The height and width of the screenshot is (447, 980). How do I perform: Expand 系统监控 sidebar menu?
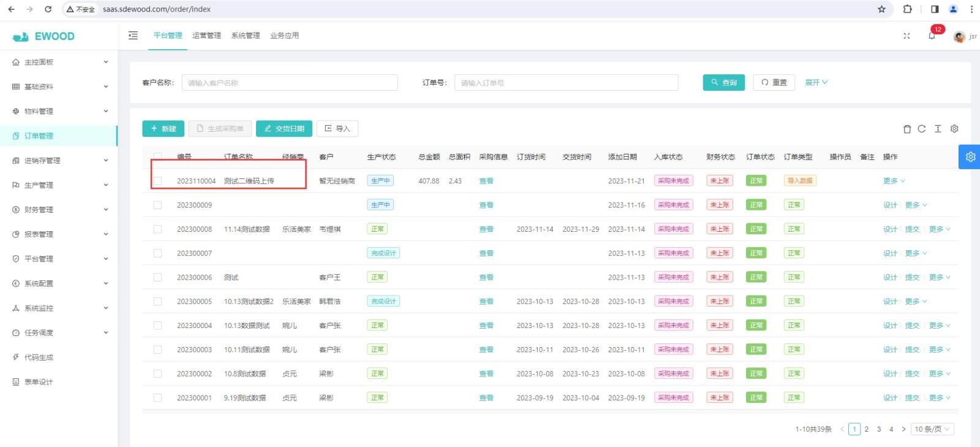coord(58,308)
